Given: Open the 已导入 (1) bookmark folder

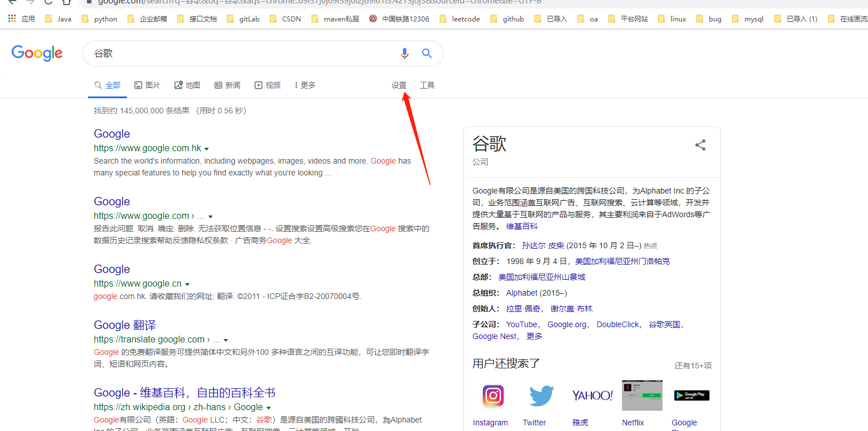Looking at the screenshot, I should tap(796, 19).
